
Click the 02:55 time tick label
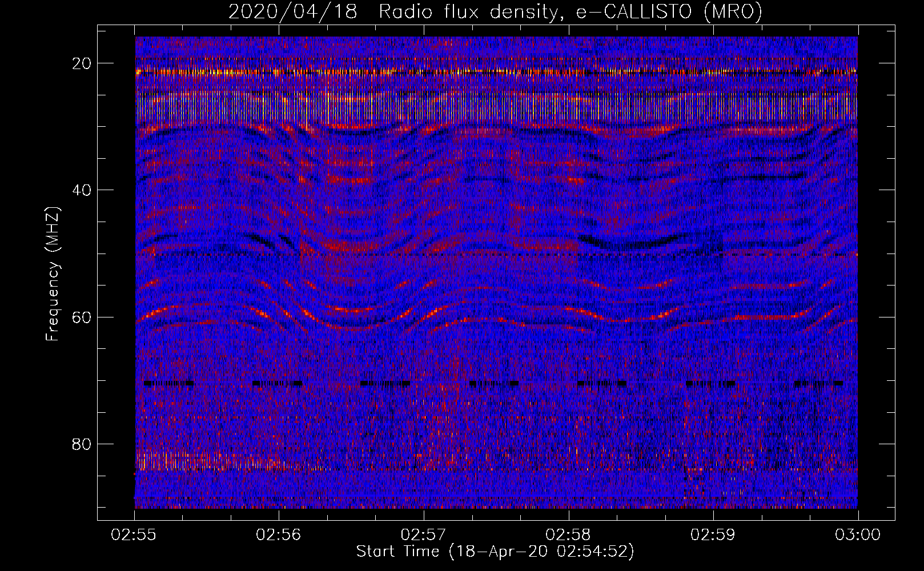(134, 535)
